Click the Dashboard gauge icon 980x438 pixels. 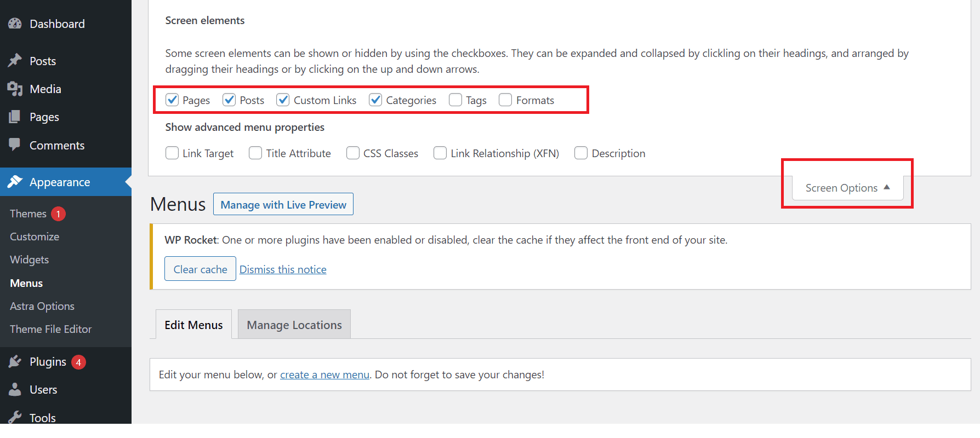pyautogui.click(x=15, y=24)
